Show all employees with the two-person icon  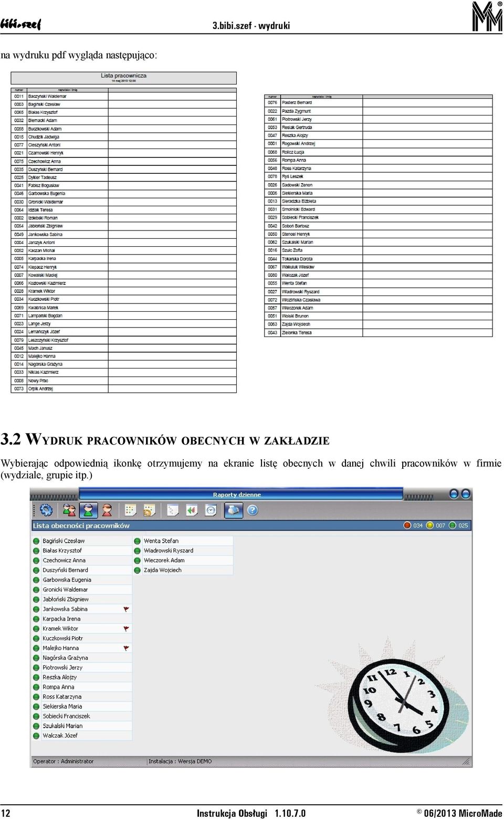click(69, 510)
